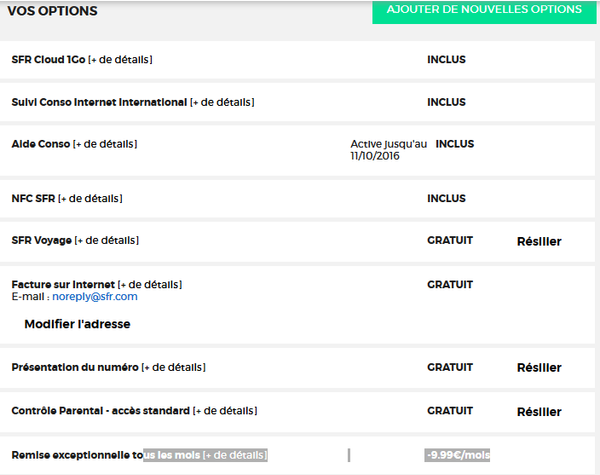600x475 pixels.
Task: Expand NFC SFR option details
Action: pos(91,199)
